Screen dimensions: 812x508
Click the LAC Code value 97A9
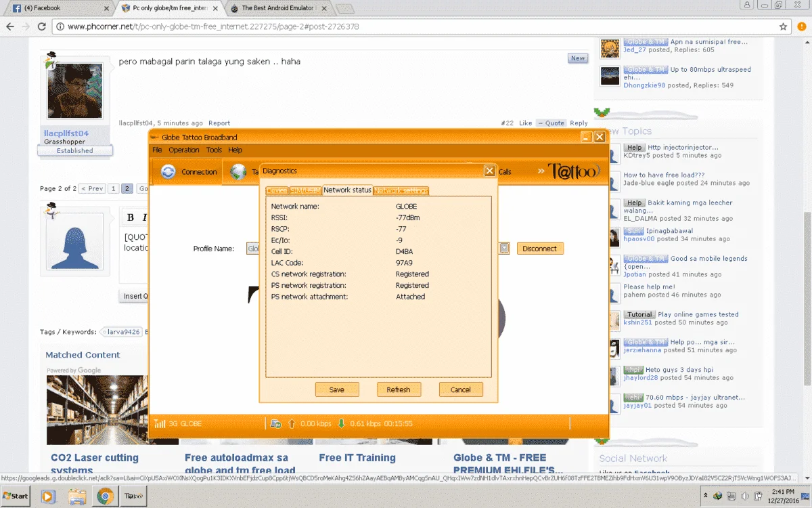404,263
